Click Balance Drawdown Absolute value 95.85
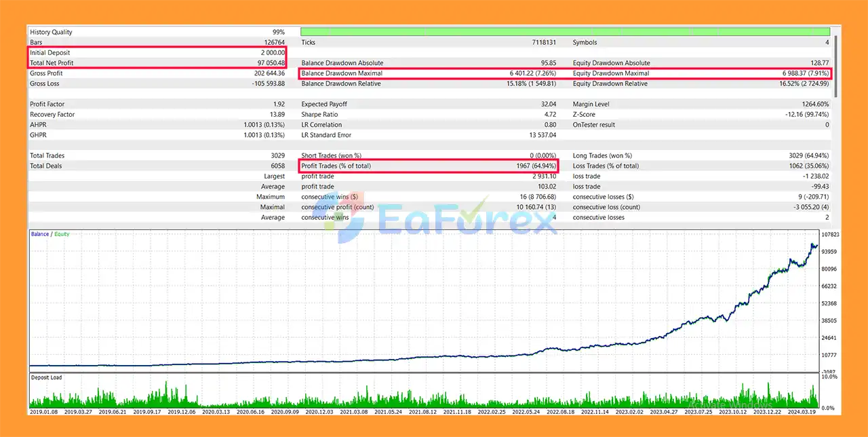The width and height of the screenshot is (868, 437). (548, 63)
